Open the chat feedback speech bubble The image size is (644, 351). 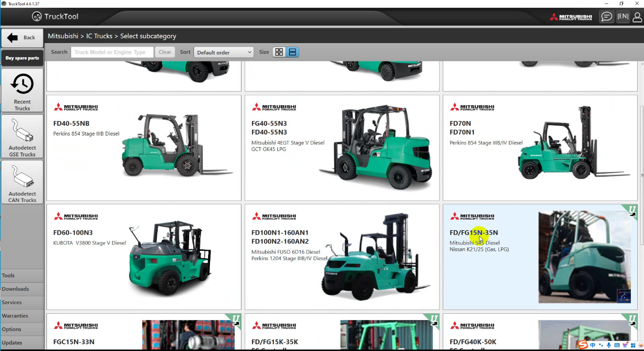click(606, 16)
